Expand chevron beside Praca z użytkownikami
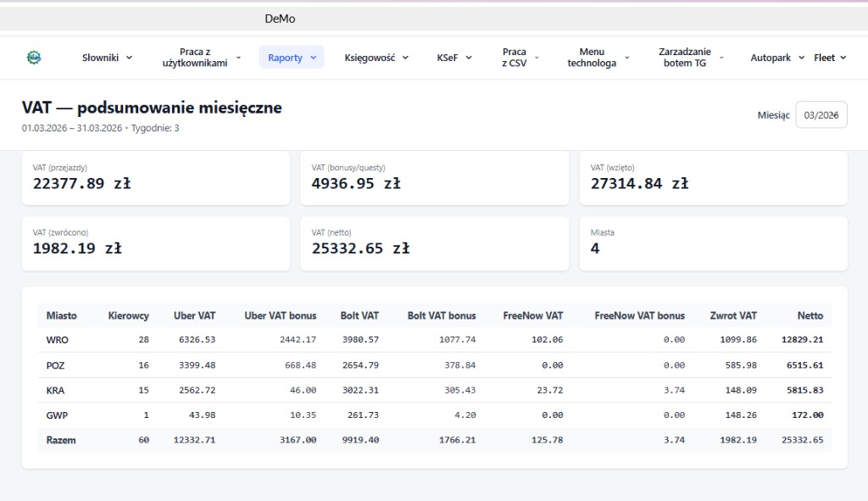This screenshot has height=501, width=868. [238, 58]
